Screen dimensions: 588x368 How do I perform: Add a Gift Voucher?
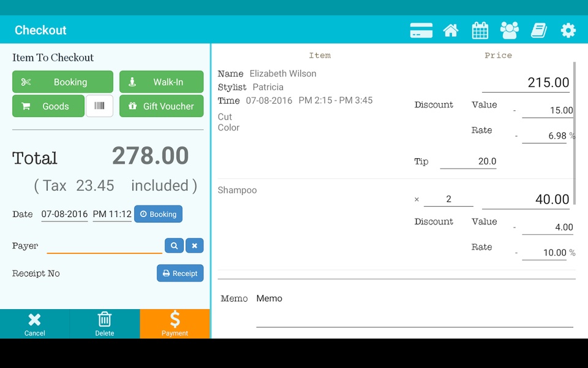[161, 106]
